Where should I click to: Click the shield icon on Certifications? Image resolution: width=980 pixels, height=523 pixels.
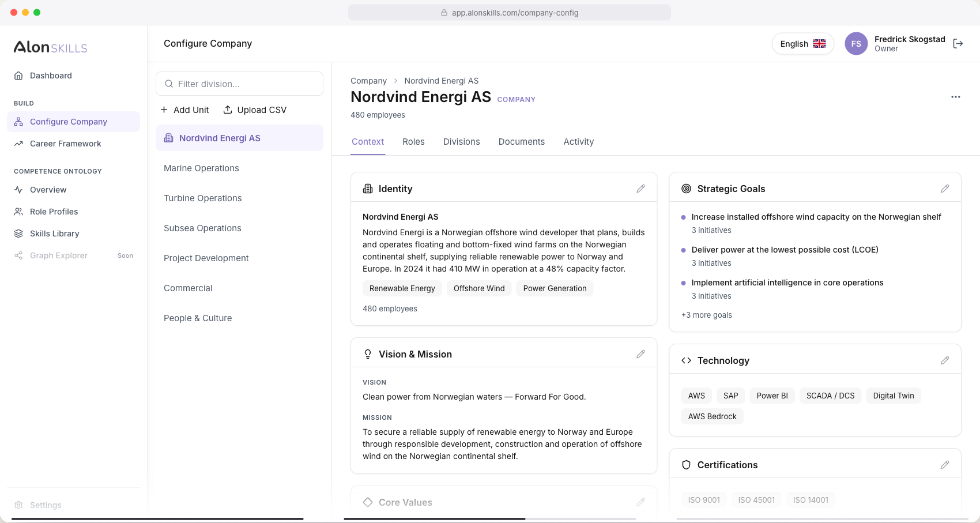tap(686, 465)
